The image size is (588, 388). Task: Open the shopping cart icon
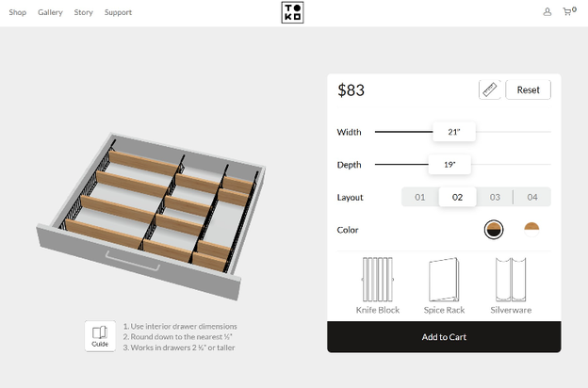pos(568,12)
